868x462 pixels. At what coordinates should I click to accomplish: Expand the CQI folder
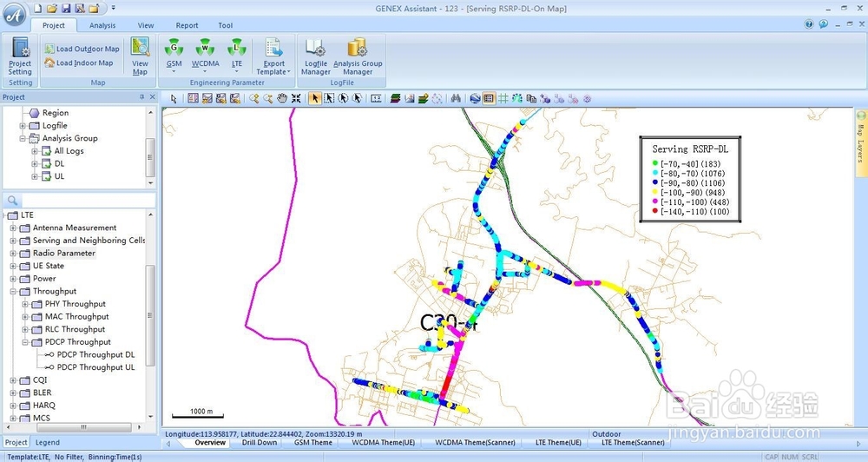pos(13,380)
